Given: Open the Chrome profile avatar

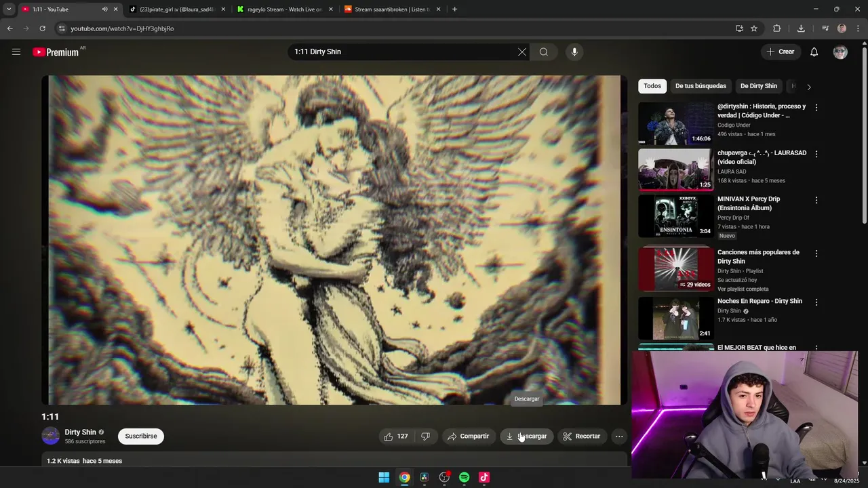Looking at the screenshot, I should 842,28.
